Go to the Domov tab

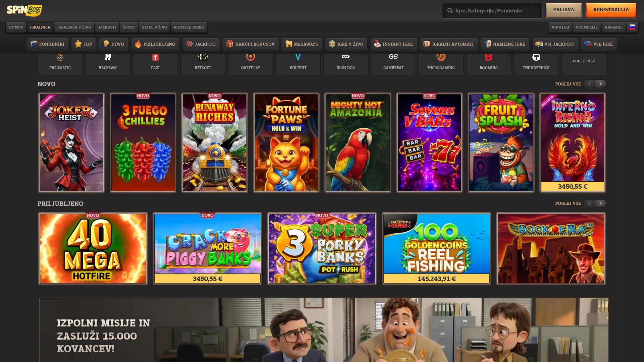coord(16,27)
